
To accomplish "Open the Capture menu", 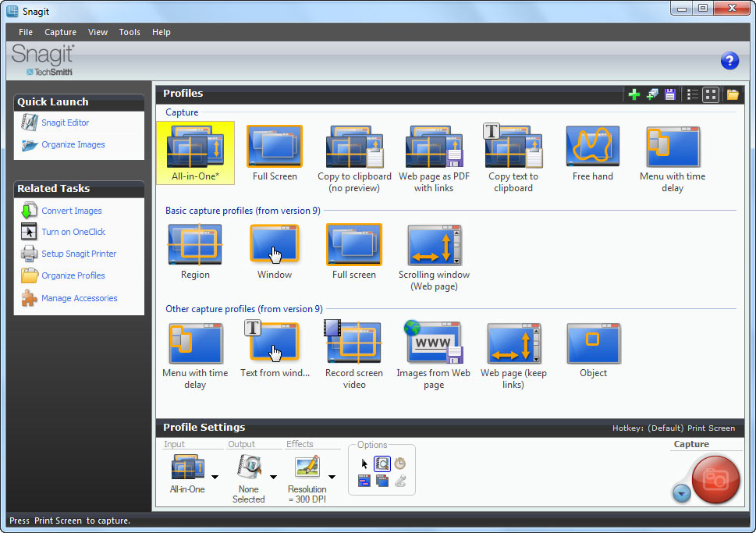I will (x=60, y=32).
